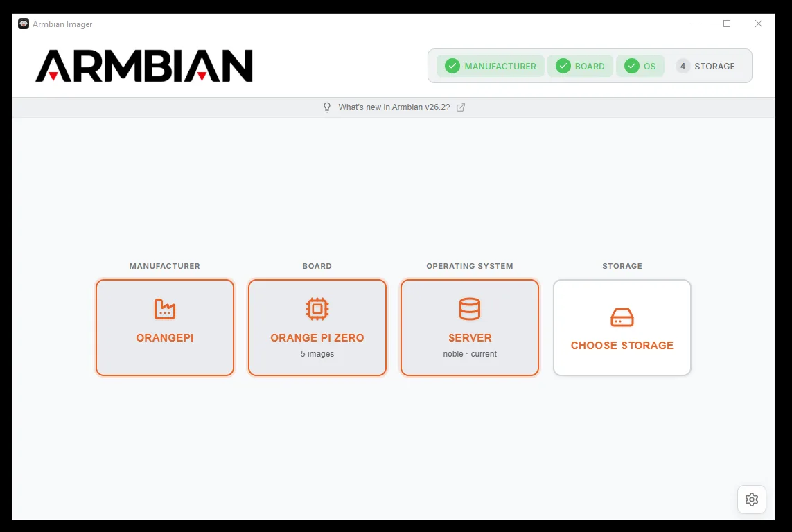Click the external link icon beside What's new
This screenshot has width=792, height=532.
[461, 107]
